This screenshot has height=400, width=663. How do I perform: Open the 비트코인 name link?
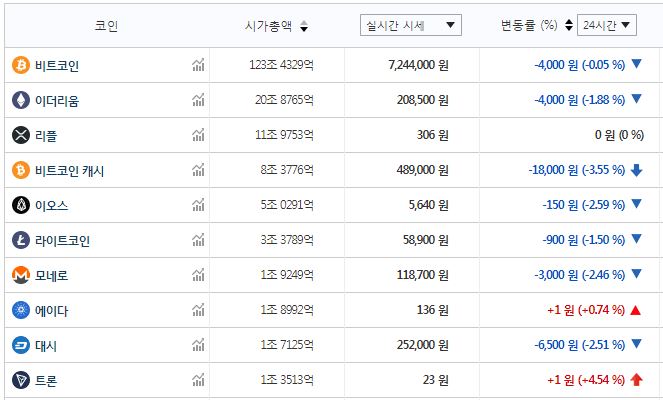pyautogui.click(x=57, y=65)
